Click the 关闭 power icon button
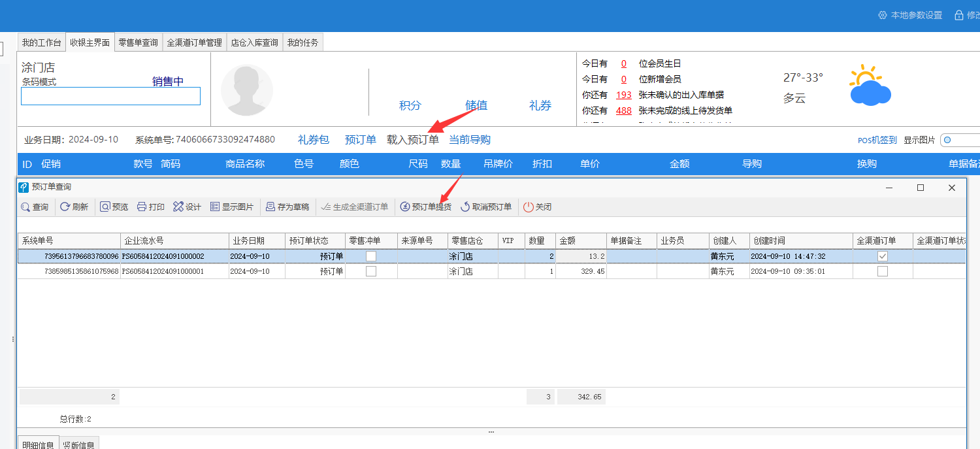980x449 pixels. click(x=538, y=207)
